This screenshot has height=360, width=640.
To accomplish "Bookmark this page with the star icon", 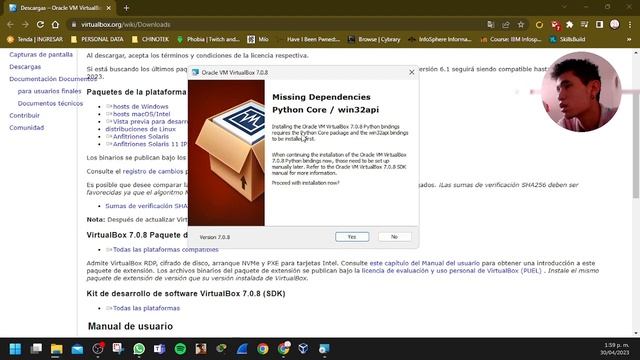I will click(x=521, y=24).
